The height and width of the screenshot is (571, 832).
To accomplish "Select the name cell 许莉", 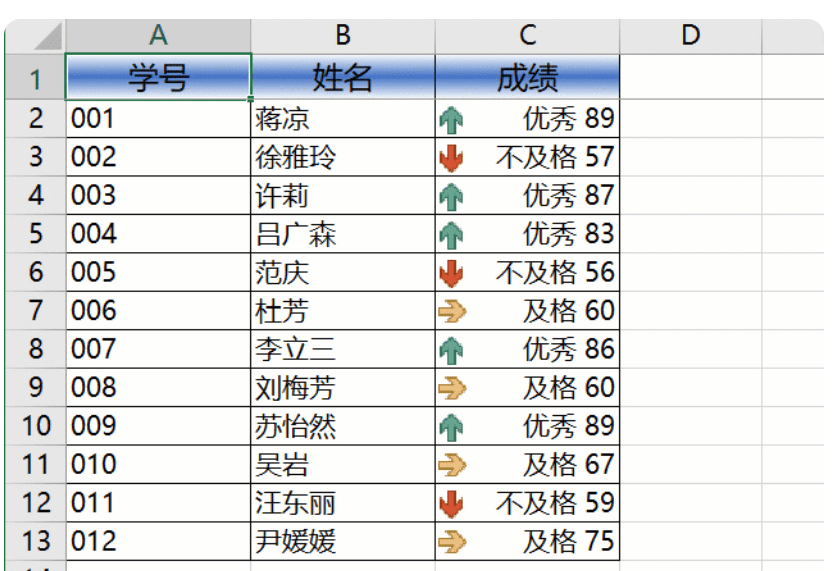I will click(x=343, y=195).
